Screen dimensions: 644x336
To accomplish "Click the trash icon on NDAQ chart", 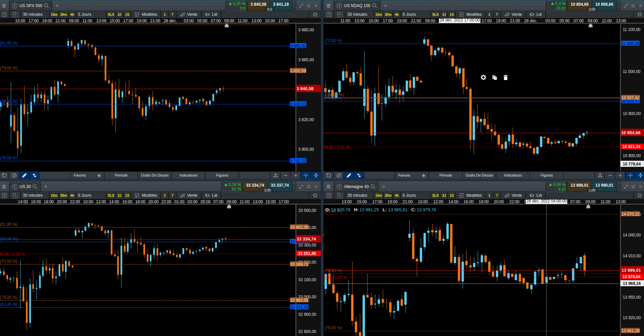I will [506, 78].
